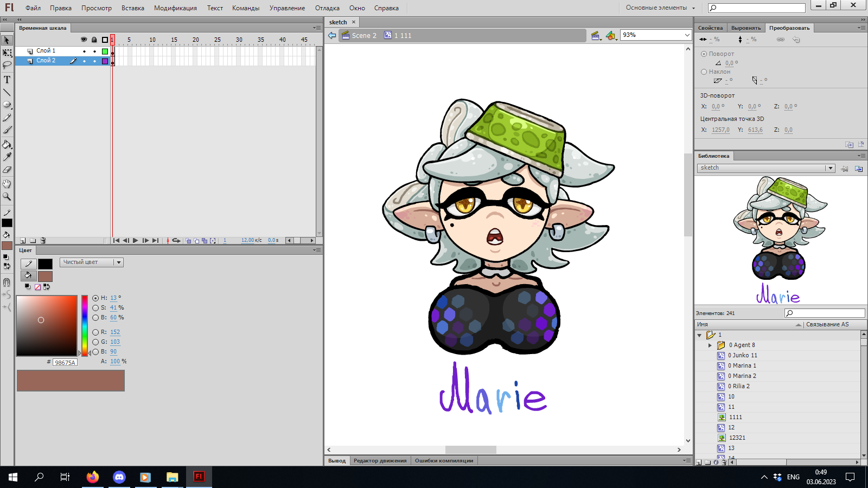Open a new library panel
868x488 pixels.
click(859, 169)
